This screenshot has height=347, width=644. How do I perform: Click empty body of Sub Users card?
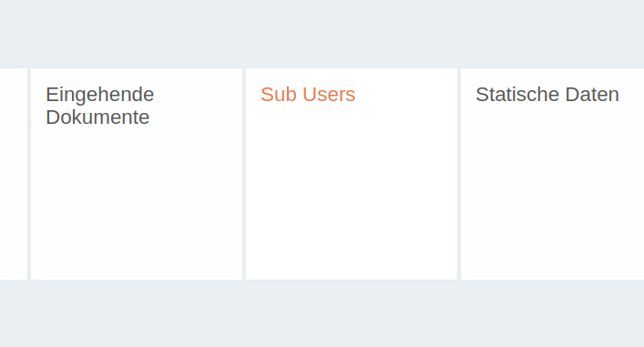tap(352, 193)
